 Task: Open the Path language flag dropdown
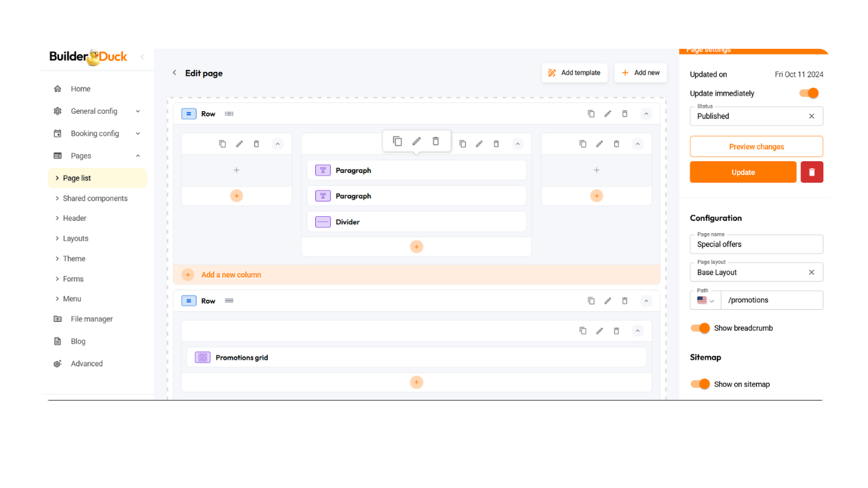(705, 300)
